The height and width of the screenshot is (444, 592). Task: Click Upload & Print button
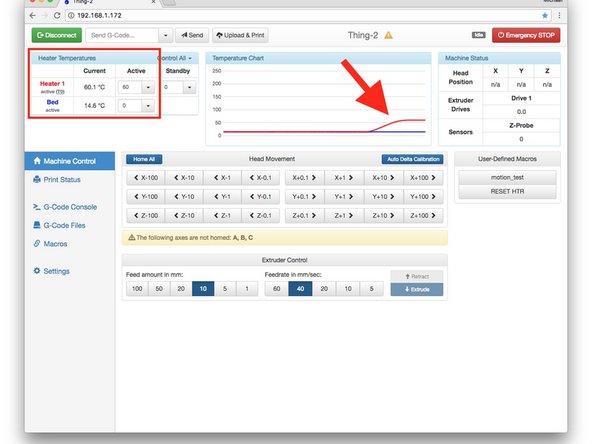pos(240,35)
